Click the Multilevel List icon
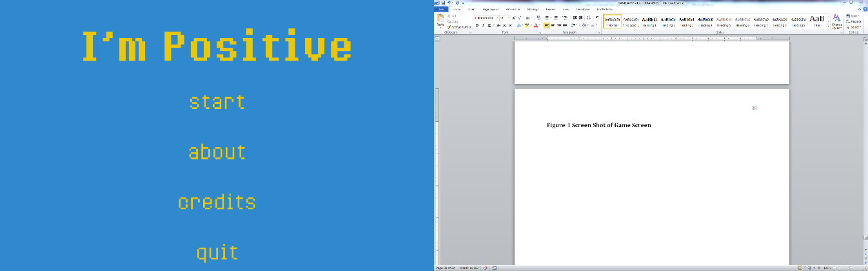Screen dimensions: 868x271 pyautogui.click(x=565, y=18)
